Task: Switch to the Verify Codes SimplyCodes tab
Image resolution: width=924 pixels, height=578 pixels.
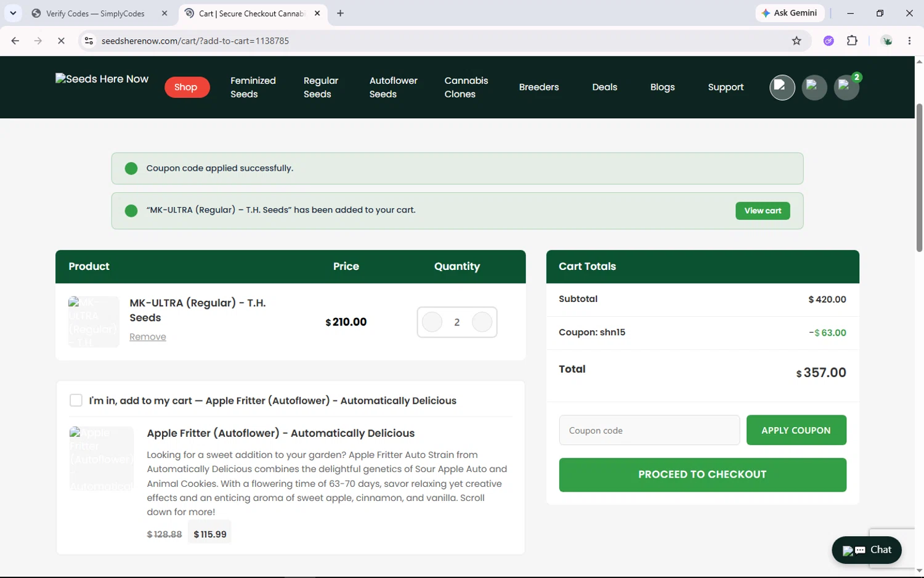Action: tap(95, 13)
